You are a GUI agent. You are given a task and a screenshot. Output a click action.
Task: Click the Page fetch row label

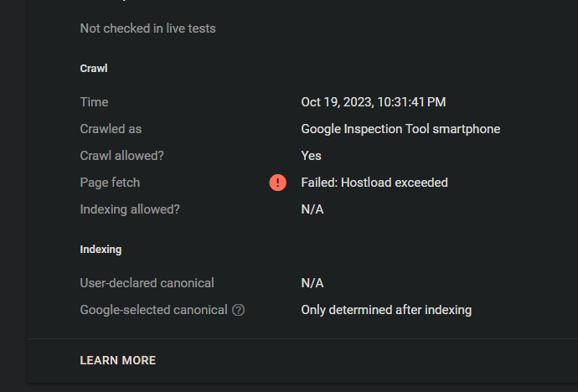pos(110,183)
